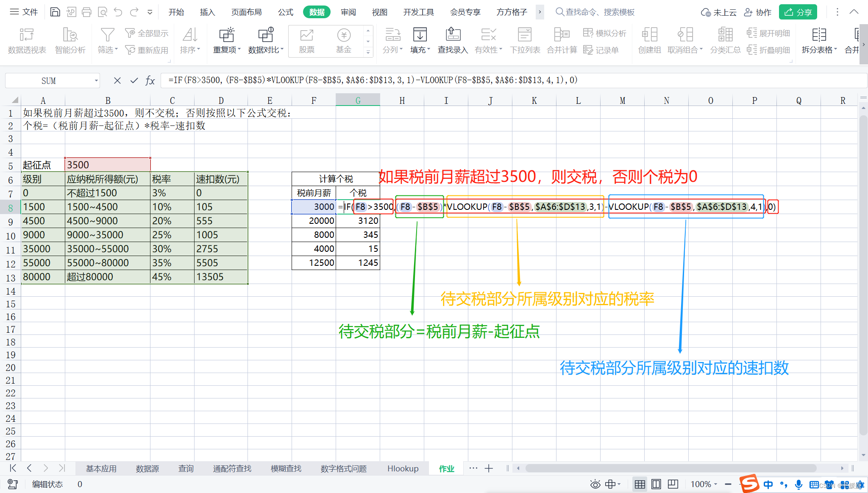Click 全部显示 show all
Viewport: 868px width, 493px height.
tap(147, 33)
